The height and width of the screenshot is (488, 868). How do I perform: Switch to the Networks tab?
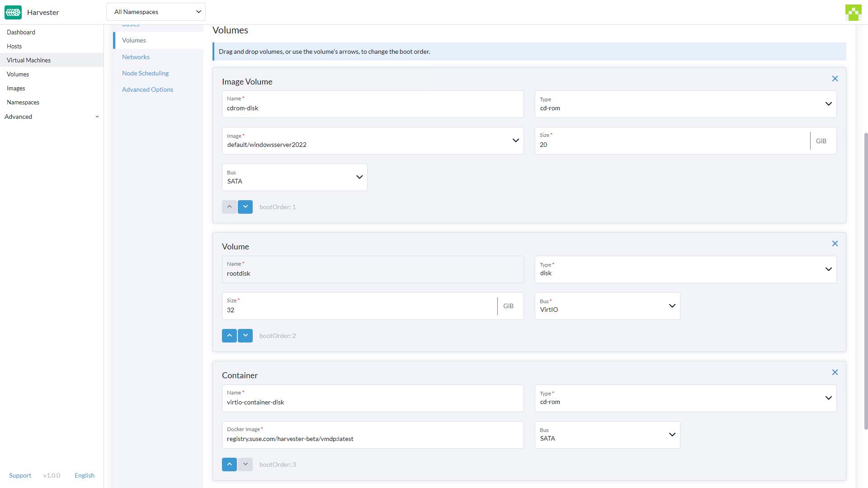(136, 56)
